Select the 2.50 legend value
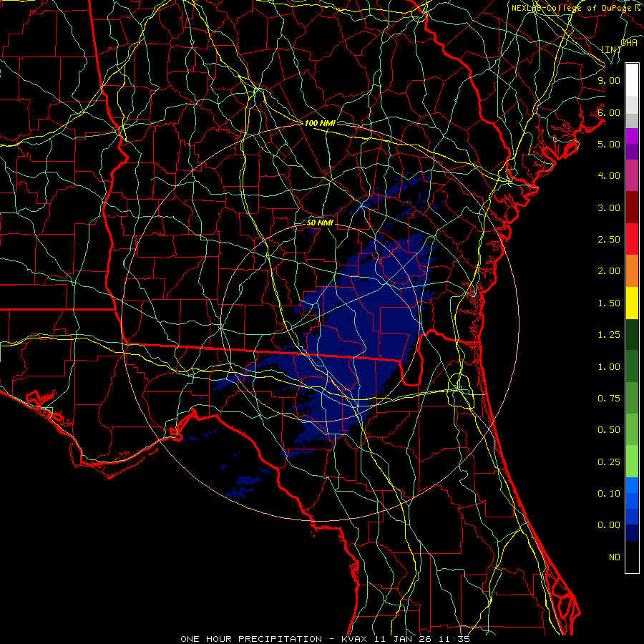Image resolution: width=644 pixels, height=644 pixels. [609, 240]
